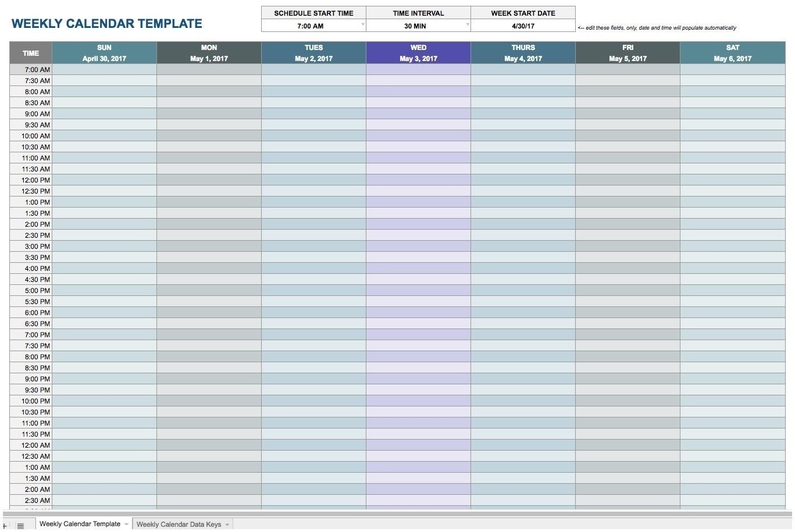Screen dimensions: 795x532
Task: Click the Weekly Calendar Template title
Action: pos(107,24)
